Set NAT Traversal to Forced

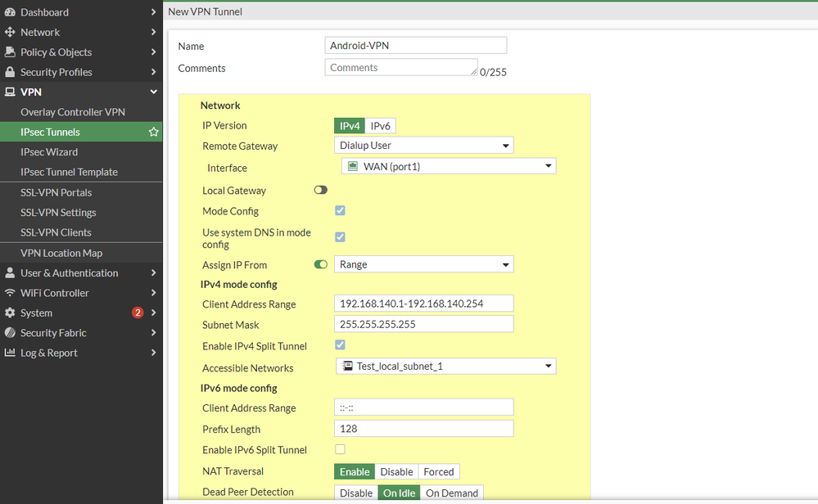tap(439, 472)
